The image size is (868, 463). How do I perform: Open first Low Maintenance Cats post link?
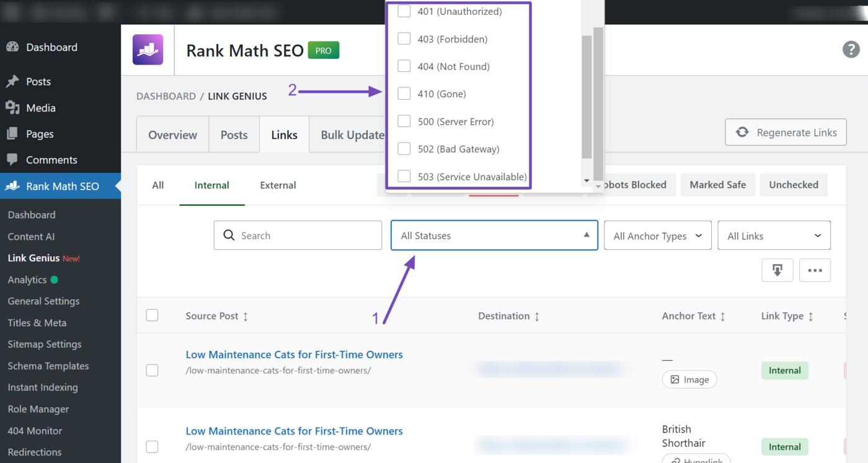tap(294, 355)
